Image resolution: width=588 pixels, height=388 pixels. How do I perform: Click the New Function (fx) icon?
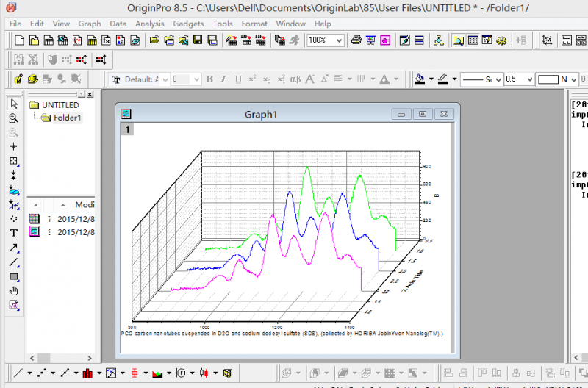tap(106, 40)
